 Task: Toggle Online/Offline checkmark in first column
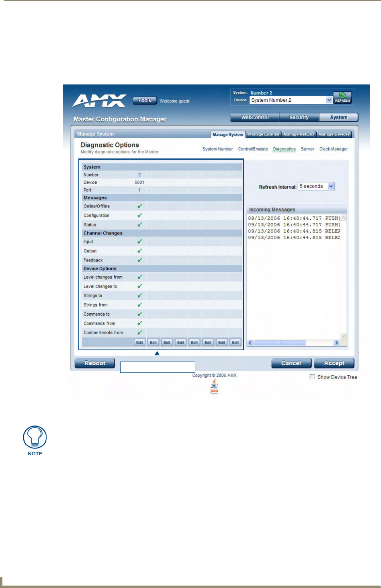click(x=139, y=206)
